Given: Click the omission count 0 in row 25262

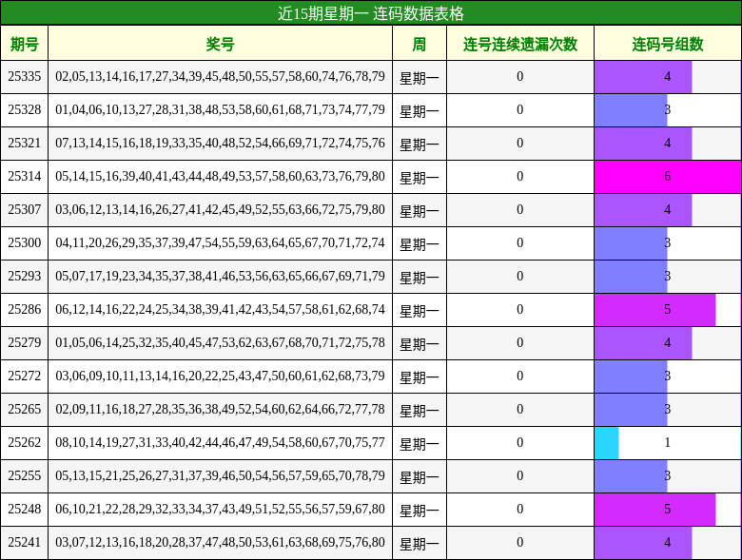Looking at the screenshot, I should click(x=520, y=442).
